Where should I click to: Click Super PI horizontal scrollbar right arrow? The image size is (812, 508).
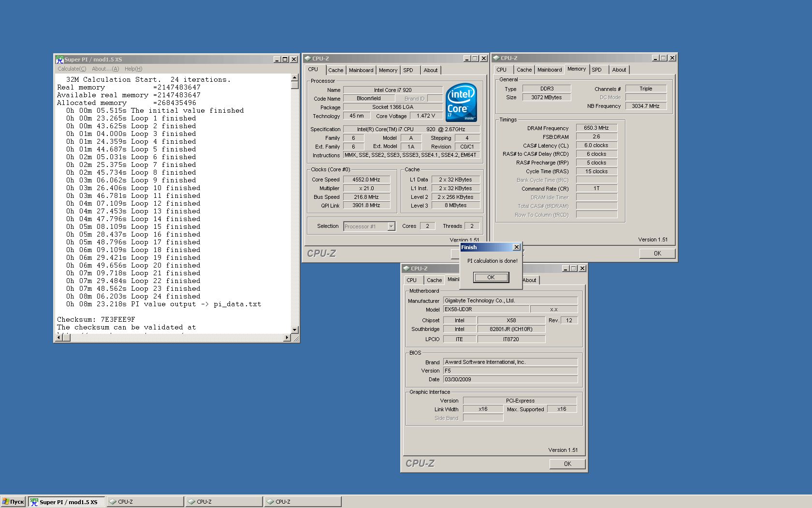tap(287, 338)
